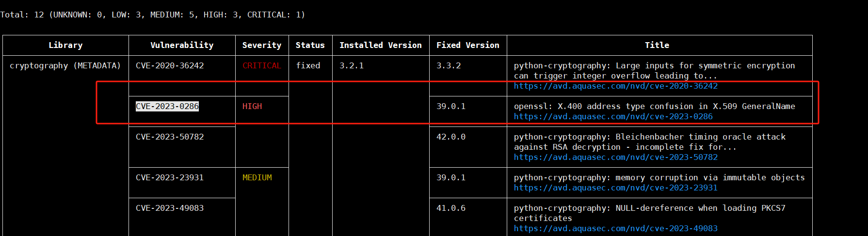868x236 pixels.
Task: Click the HIGH severity label
Action: point(252,107)
